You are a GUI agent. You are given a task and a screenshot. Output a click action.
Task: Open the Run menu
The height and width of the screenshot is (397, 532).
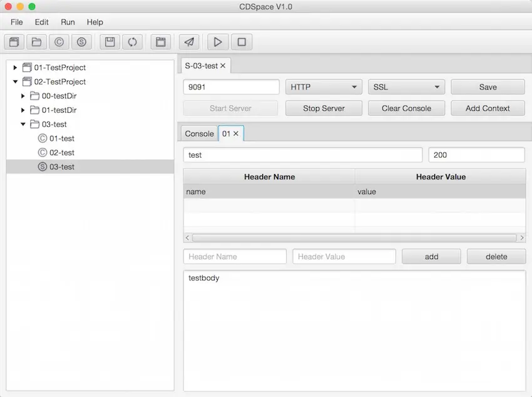point(68,22)
